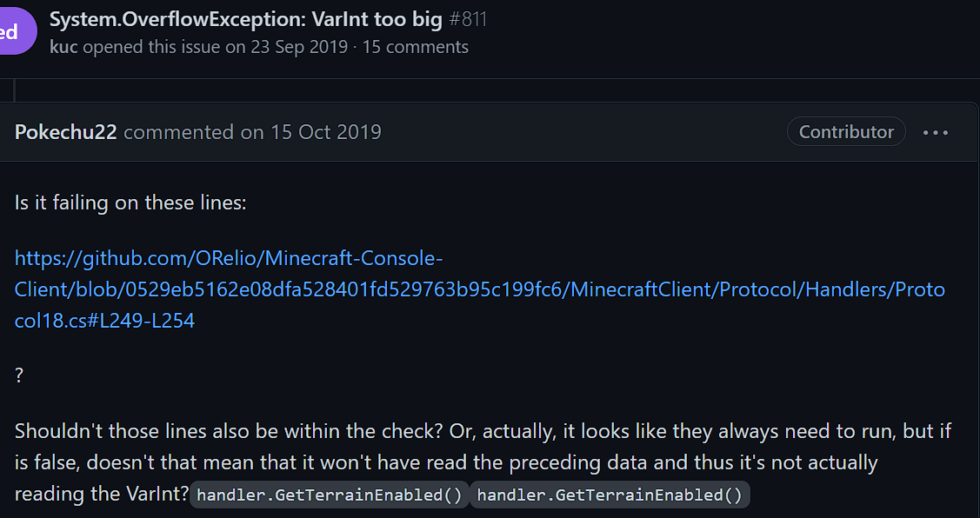This screenshot has height=518, width=980.
Task: Open Pokechu22's profile link
Action: point(65,132)
